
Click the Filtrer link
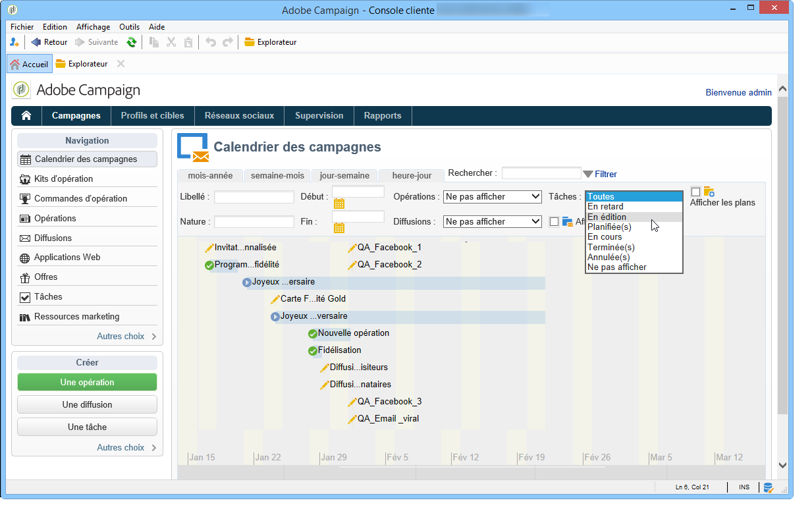606,175
